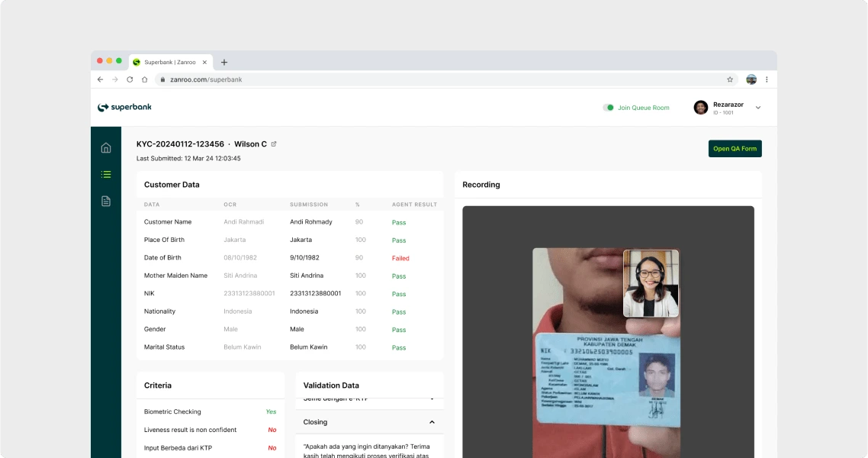The width and height of the screenshot is (868, 458).
Task: Click Rezarazor user avatar
Action: point(701,108)
